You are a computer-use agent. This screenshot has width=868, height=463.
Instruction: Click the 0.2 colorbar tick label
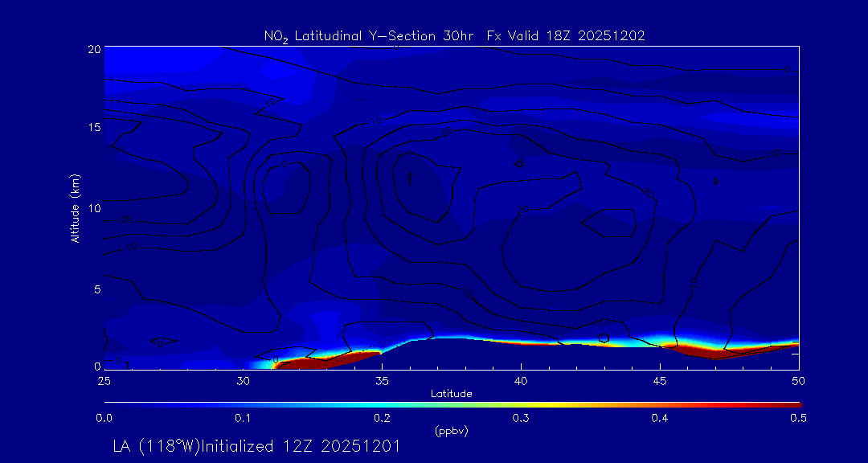pyautogui.click(x=382, y=418)
